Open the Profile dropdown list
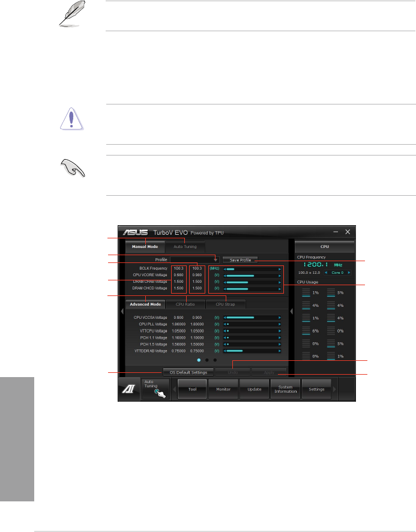 (x=216, y=260)
